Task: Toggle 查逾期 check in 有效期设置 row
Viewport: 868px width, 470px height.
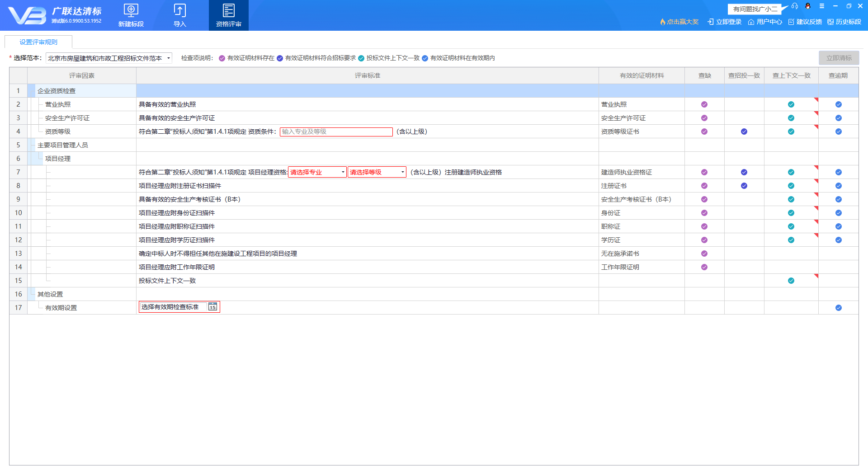Action: click(x=839, y=308)
